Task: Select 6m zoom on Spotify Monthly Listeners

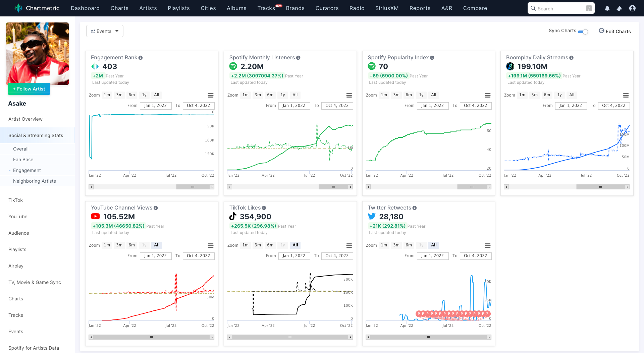Action: coord(270,95)
